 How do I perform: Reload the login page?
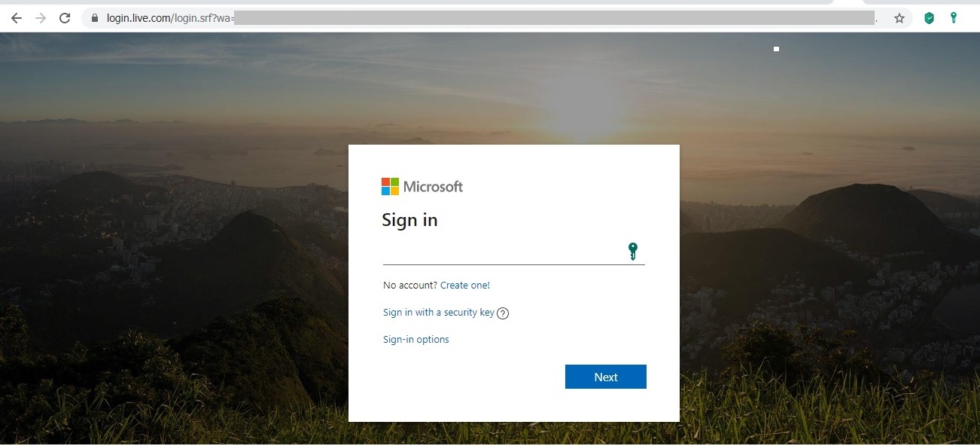click(65, 18)
